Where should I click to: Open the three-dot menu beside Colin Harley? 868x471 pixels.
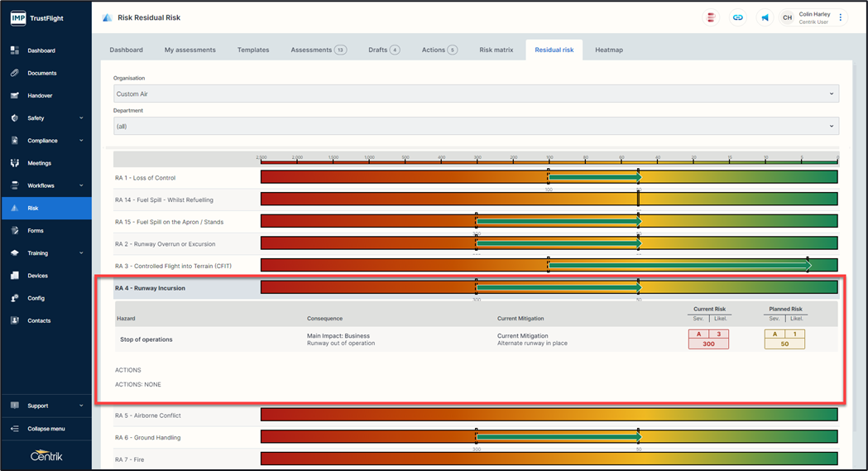[x=841, y=17]
